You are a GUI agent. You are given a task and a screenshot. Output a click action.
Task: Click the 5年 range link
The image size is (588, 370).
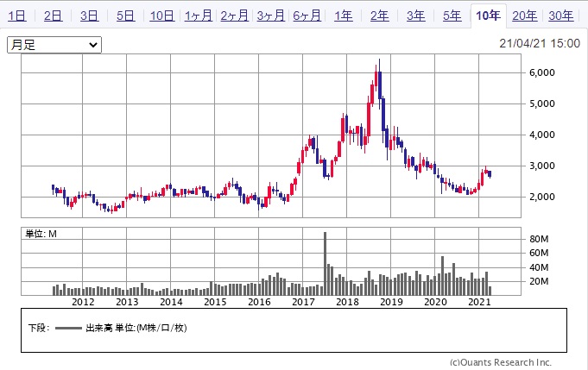pyautogui.click(x=452, y=16)
